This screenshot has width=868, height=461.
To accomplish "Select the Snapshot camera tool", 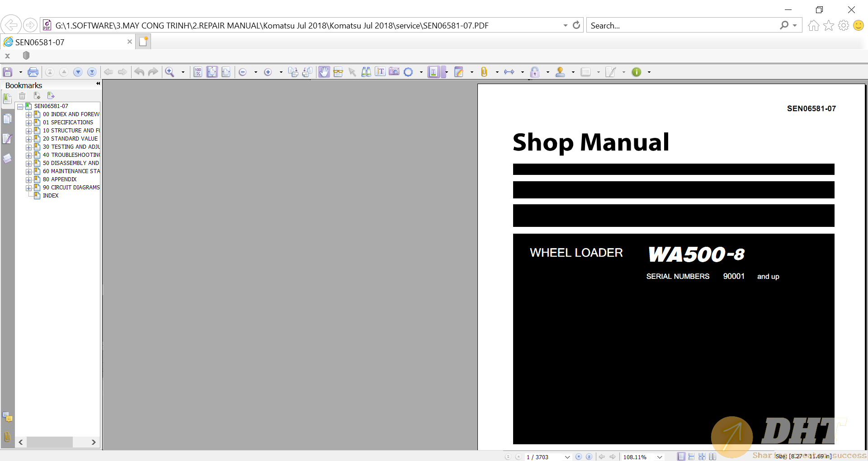I will 394,72.
